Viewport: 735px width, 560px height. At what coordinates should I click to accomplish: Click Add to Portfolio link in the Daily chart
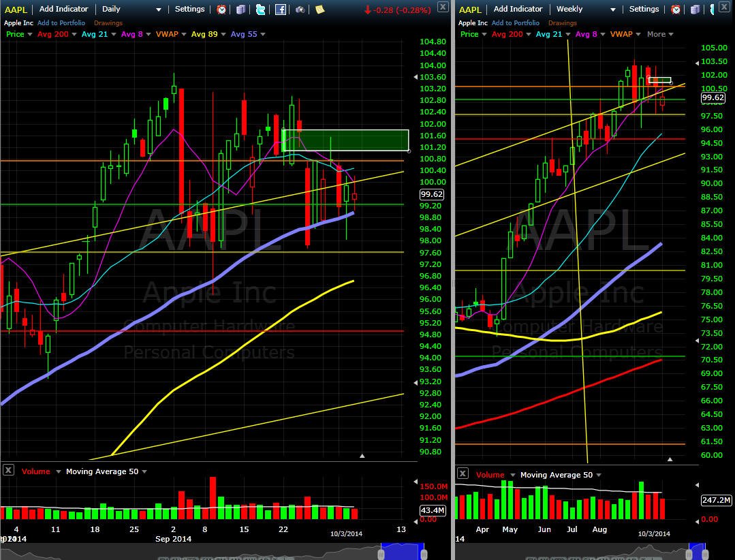[x=61, y=22]
